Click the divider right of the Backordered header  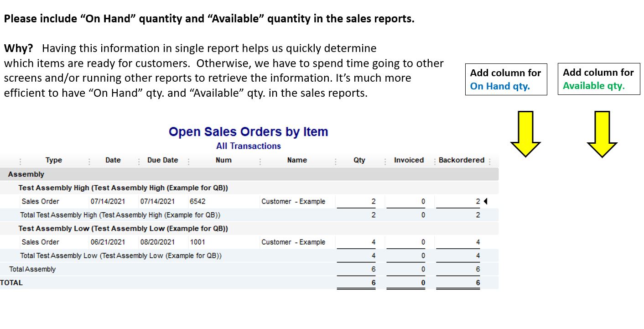tap(490, 160)
